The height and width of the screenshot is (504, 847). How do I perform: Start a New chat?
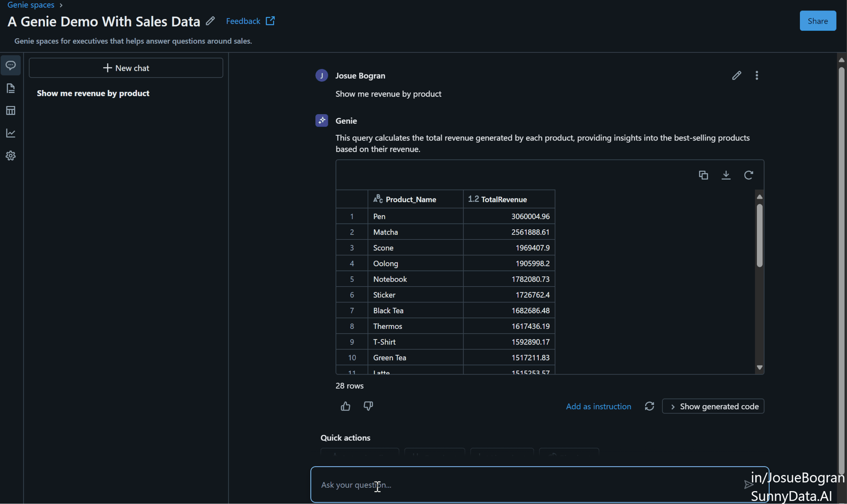coord(126,68)
